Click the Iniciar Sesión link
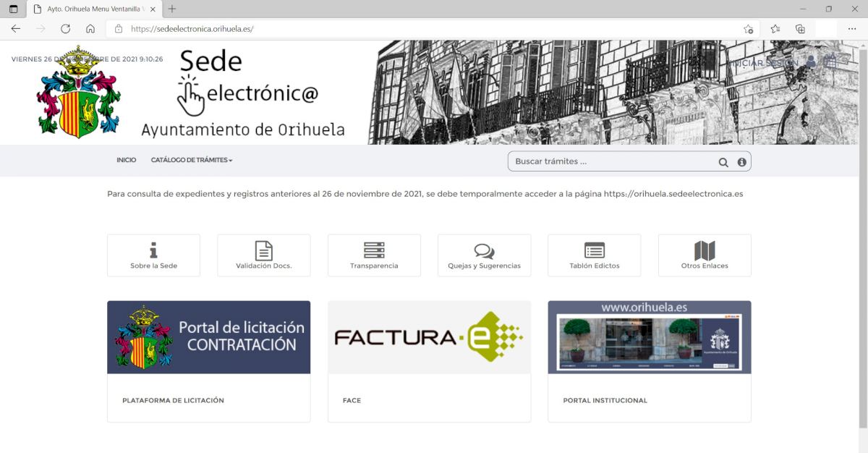The image size is (868, 453). click(764, 63)
